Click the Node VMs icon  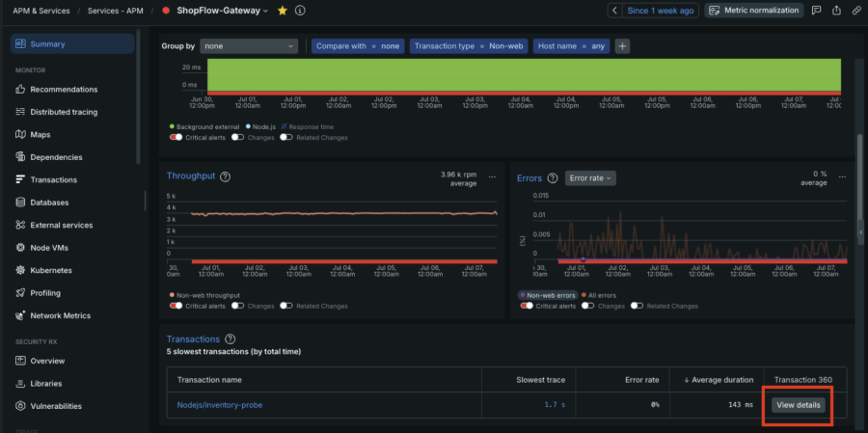click(x=20, y=248)
